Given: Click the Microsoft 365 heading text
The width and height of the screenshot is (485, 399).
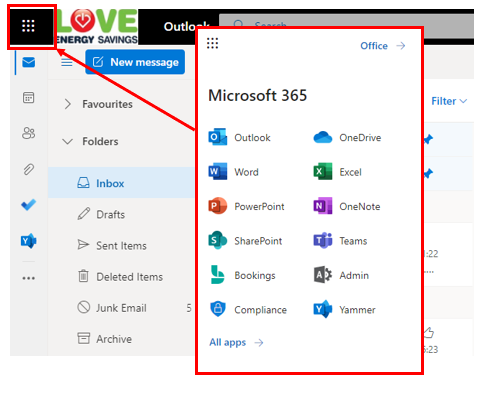Looking at the screenshot, I should 257,96.
